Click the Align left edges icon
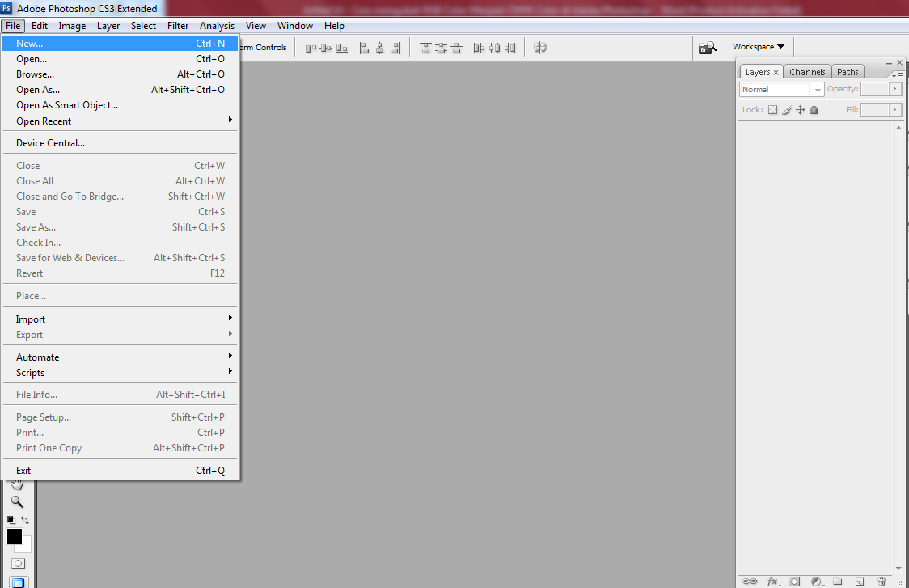 [364, 49]
